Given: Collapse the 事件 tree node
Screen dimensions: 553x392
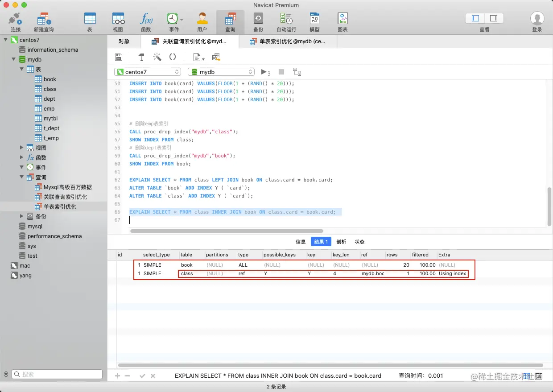Looking at the screenshot, I should click(x=22, y=167).
